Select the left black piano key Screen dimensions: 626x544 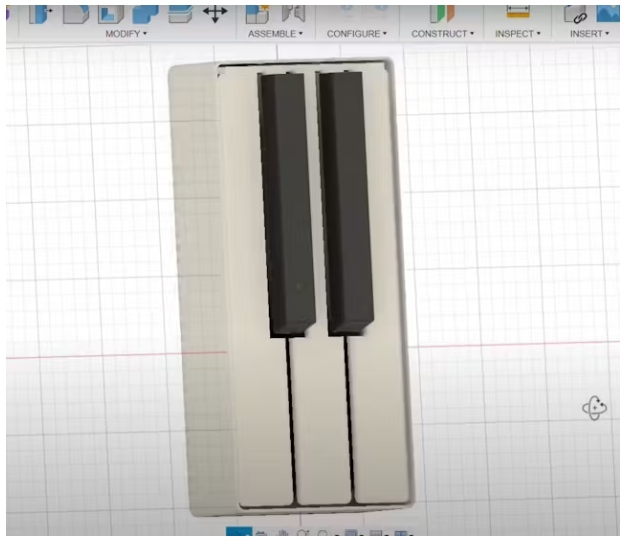pos(287,200)
